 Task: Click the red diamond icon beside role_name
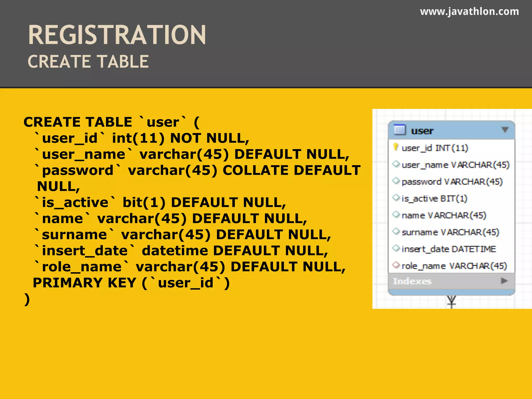point(396,265)
